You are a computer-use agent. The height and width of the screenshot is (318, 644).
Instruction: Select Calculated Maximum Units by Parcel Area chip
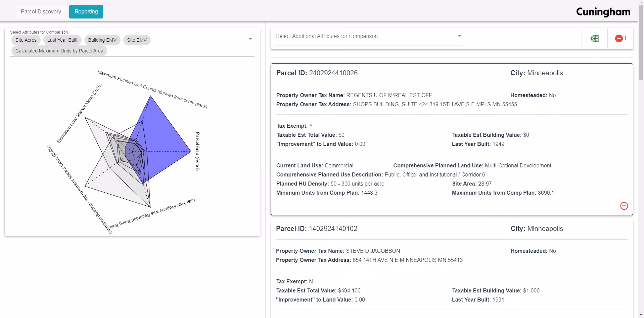pyautogui.click(x=59, y=51)
